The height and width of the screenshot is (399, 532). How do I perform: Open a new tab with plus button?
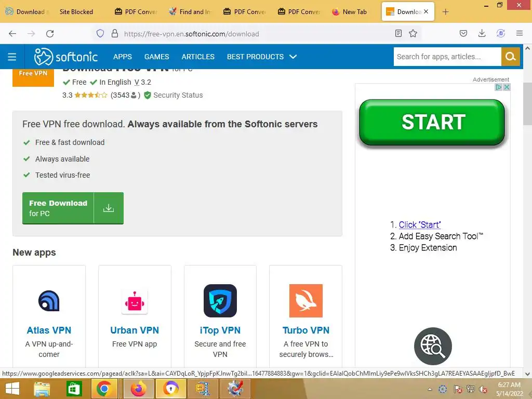coord(445,12)
